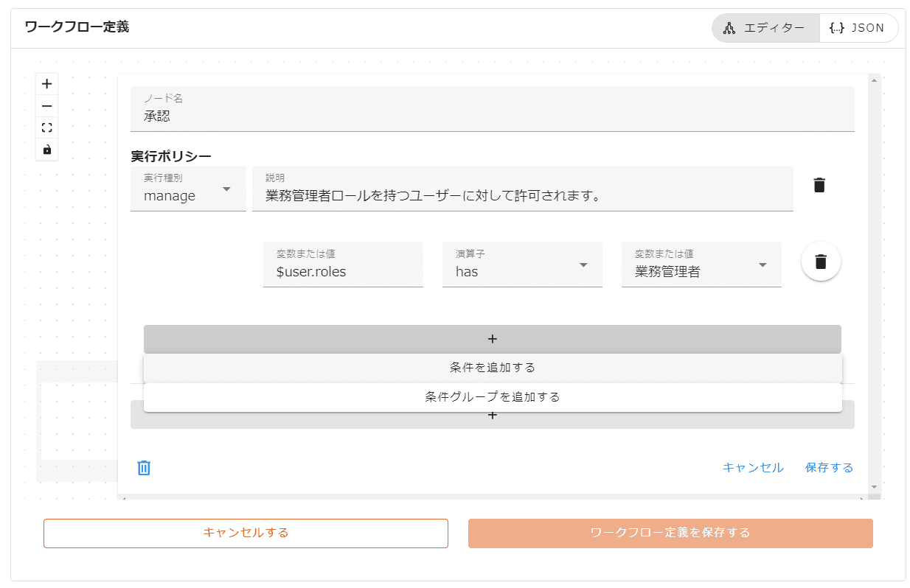
Task: Open the 演算子 has dropdown
Action: (522, 265)
